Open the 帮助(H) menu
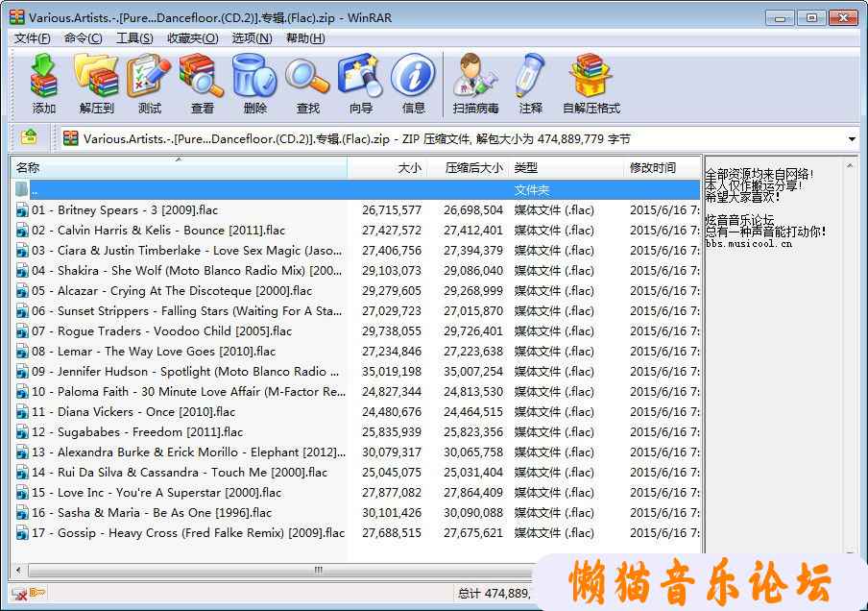The image size is (868, 611). coord(305,38)
